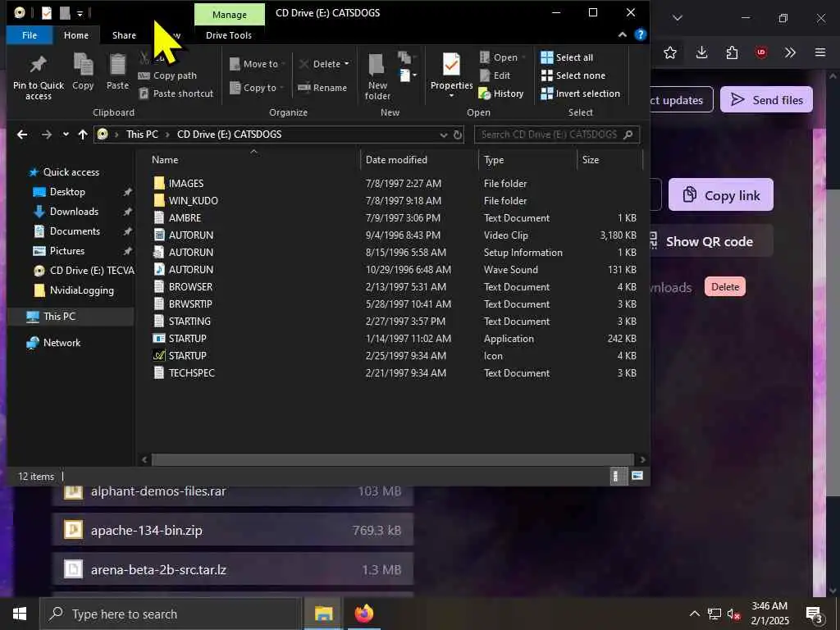
Task: Select the IMAGES folder
Action: [186, 184]
